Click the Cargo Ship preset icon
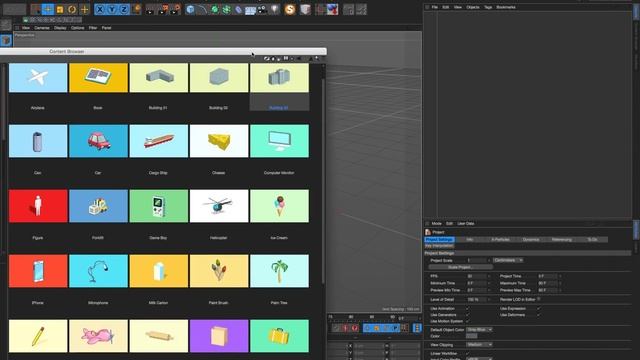 point(159,141)
